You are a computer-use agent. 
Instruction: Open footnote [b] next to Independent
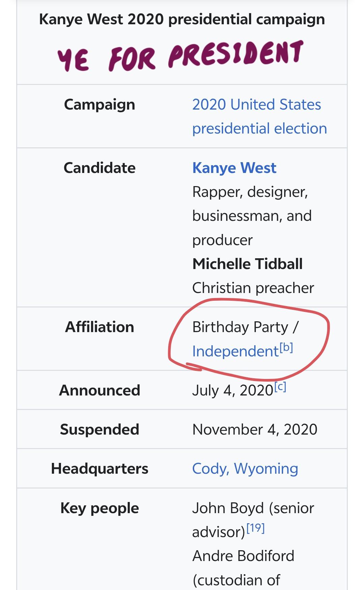click(x=286, y=348)
